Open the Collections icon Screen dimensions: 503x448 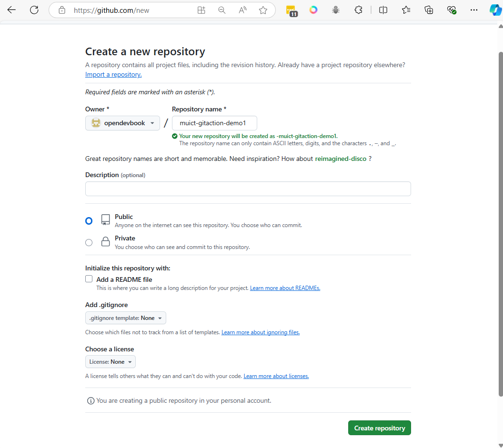click(429, 10)
